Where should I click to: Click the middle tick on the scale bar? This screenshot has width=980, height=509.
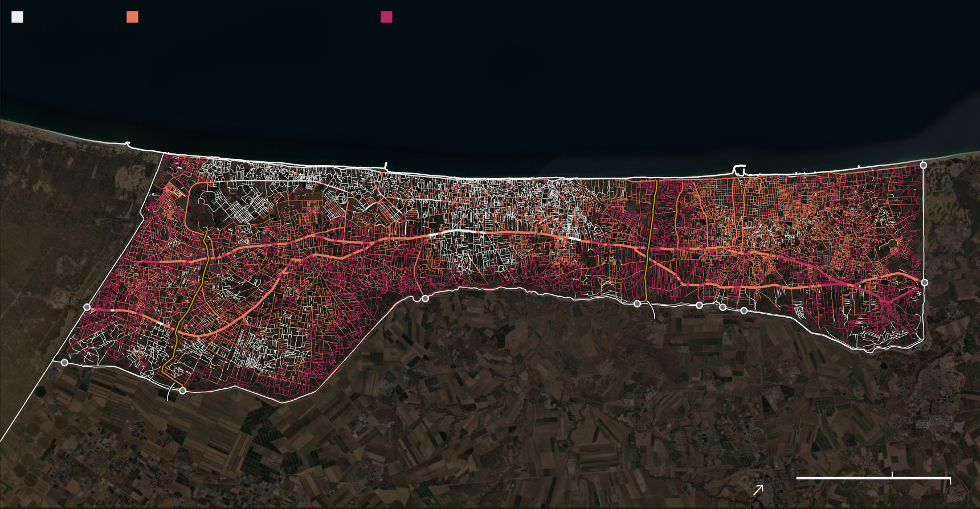(x=892, y=475)
